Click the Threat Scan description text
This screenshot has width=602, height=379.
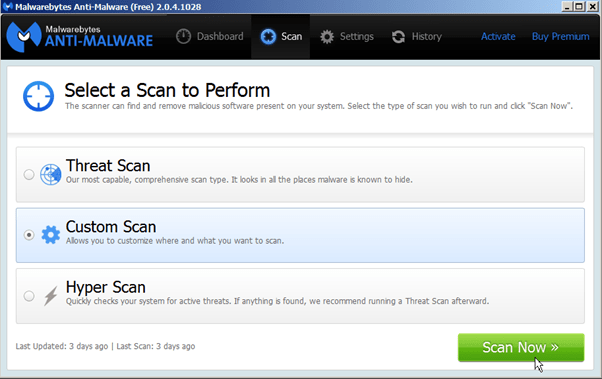point(239,180)
